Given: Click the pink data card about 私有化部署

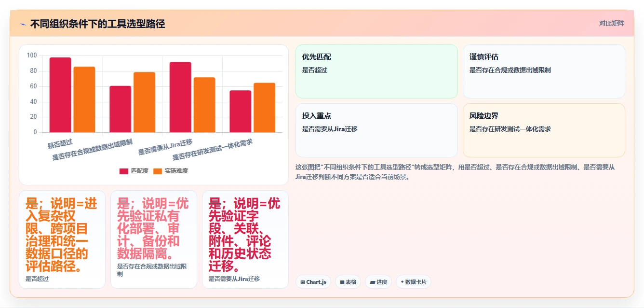Looking at the screenshot, I should tap(154, 239).
